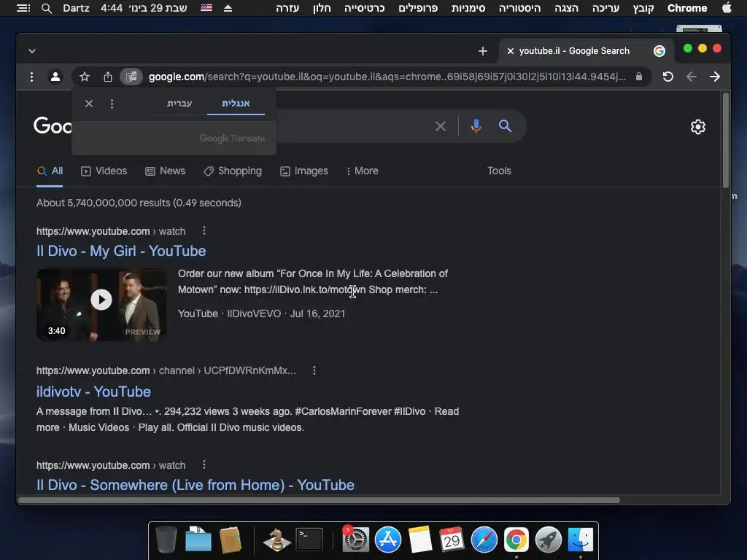747x560 pixels.
Task: Open the translate popup options menu
Action: (x=112, y=104)
